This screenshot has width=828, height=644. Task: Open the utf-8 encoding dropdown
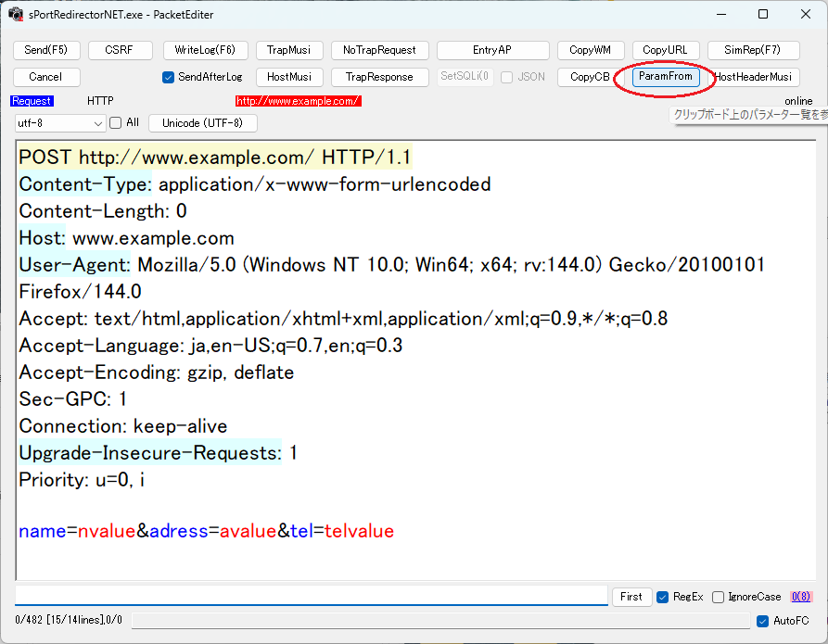click(x=59, y=123)
